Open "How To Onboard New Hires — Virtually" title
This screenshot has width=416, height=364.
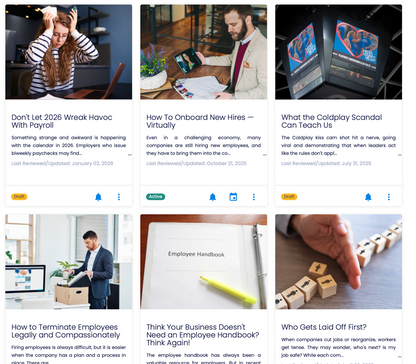tap(200, 121)
